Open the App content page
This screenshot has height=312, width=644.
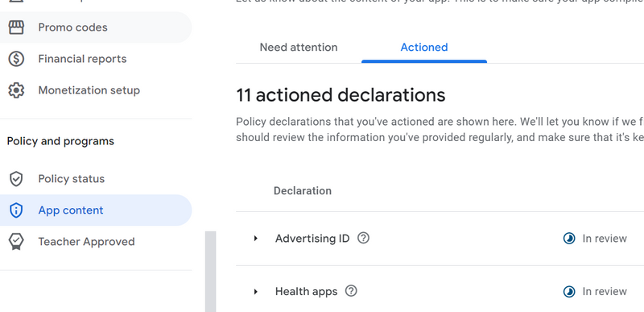[x=96, y=210]
